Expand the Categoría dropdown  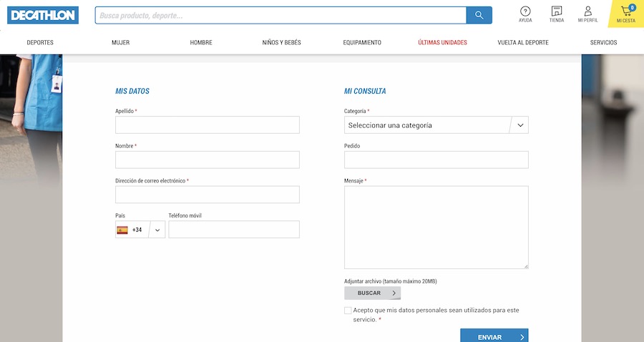point(436,125)
